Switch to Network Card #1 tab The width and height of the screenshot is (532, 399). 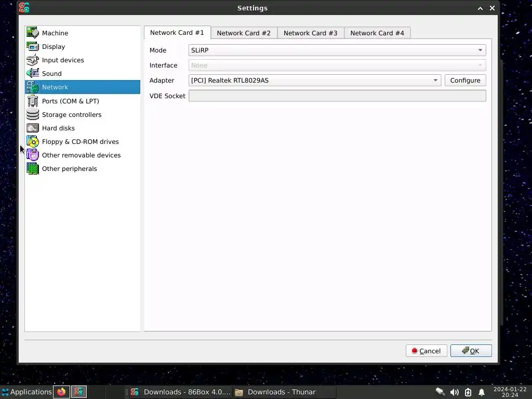(177, 33)
